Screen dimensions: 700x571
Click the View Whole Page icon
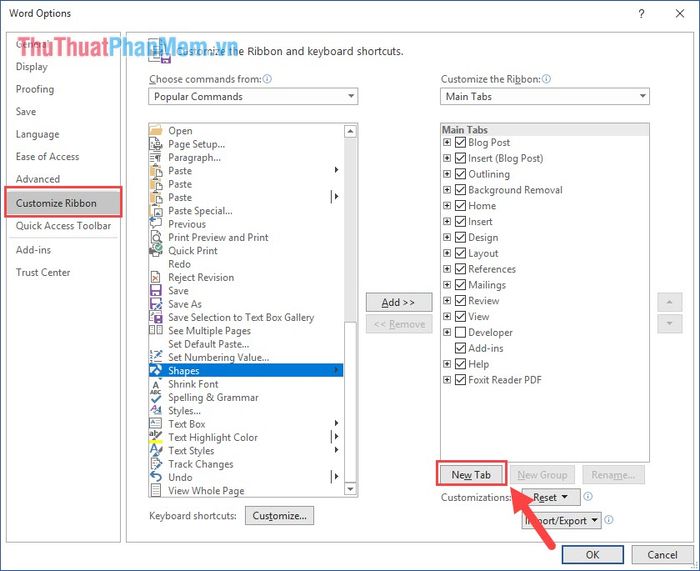pos(156,490)
